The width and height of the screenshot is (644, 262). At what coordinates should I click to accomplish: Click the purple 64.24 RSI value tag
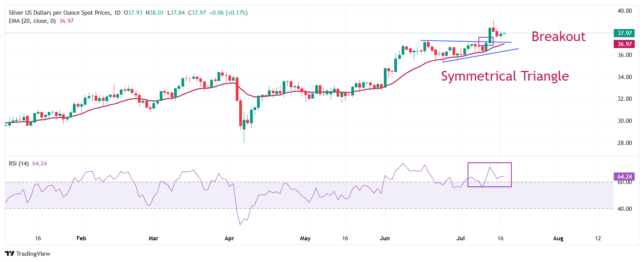pos(624,177)
